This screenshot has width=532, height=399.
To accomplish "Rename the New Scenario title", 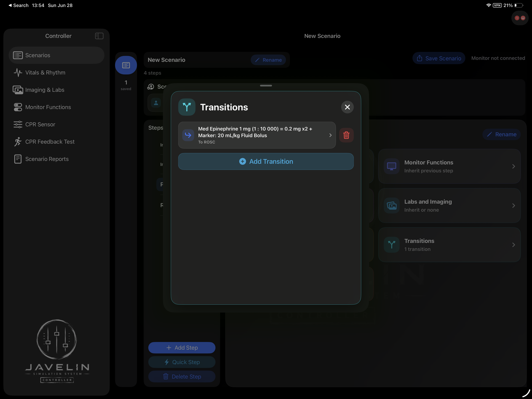I will coord(268,60).
